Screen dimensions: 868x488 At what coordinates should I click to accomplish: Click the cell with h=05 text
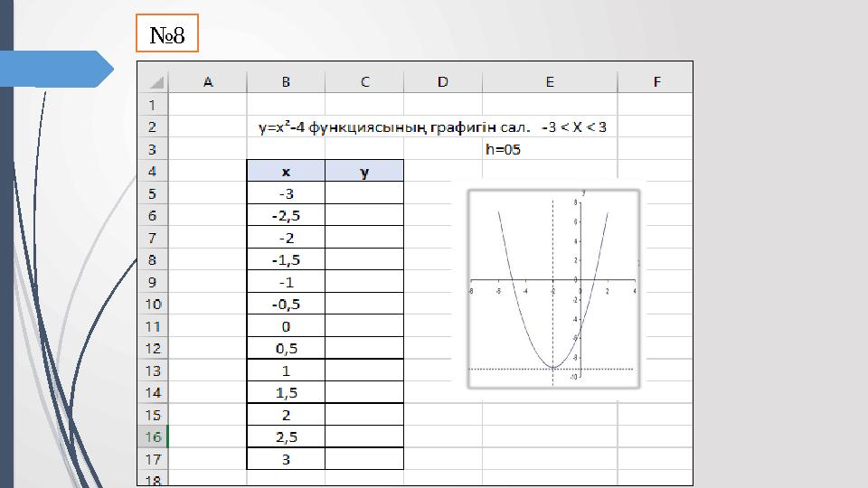(x=503, y=150)
